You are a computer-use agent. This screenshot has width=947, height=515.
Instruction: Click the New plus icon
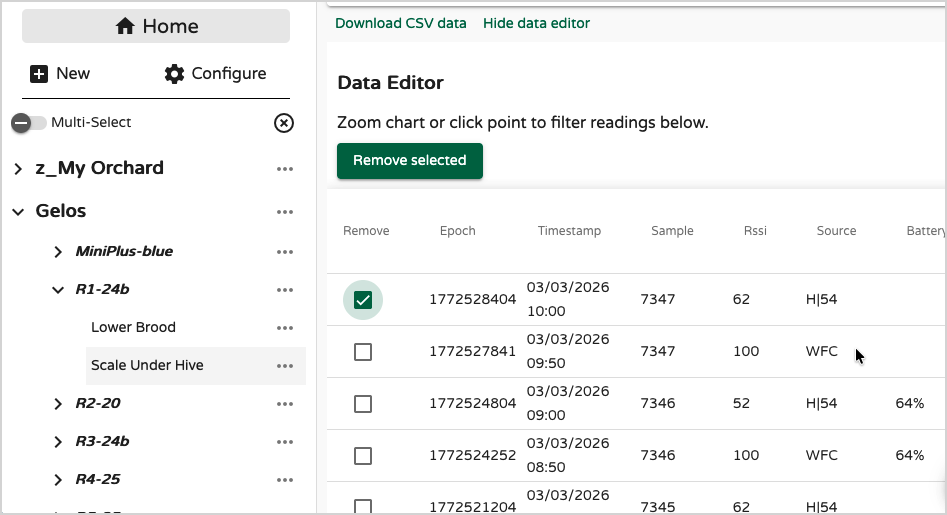[39, 74]
